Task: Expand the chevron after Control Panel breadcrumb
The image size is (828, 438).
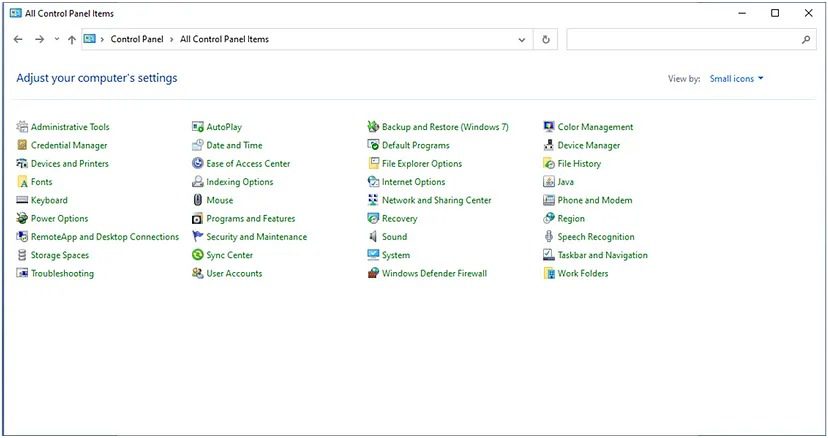Action: (172, 39)
